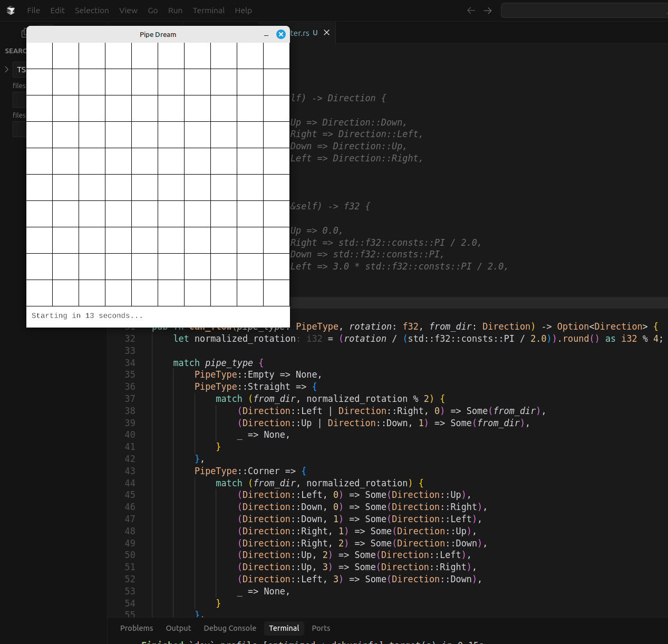Click '(Direction::Right, 2) => Some(Direction::Down)' line

point(362,543)
